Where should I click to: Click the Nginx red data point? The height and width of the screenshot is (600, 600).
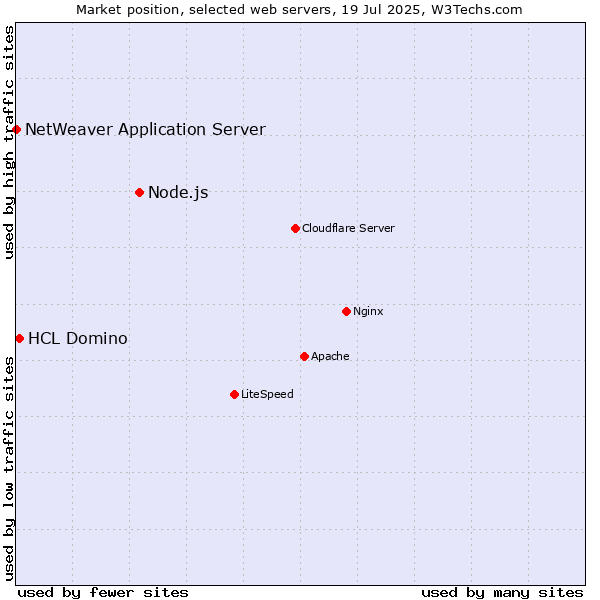point(346,311)
